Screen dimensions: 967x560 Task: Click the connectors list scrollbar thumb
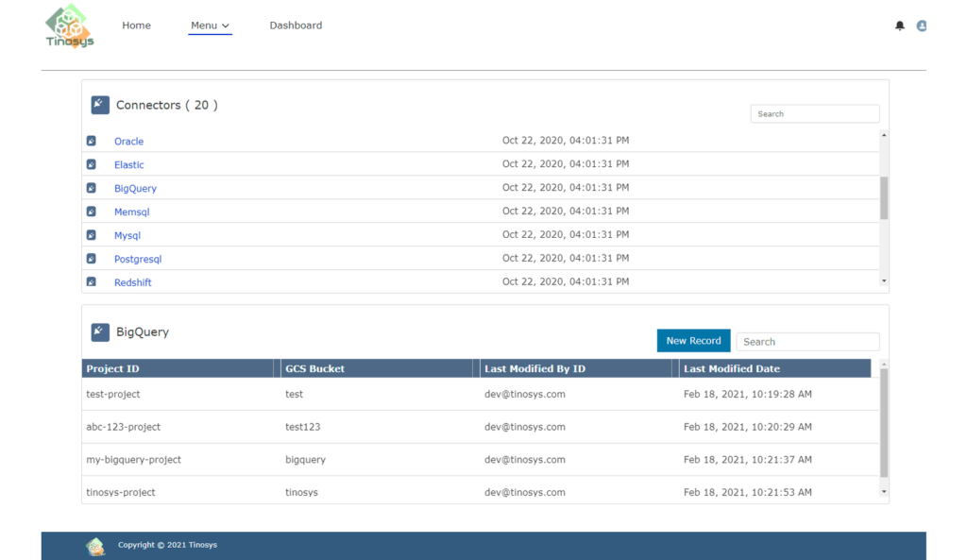pos(884,198)
